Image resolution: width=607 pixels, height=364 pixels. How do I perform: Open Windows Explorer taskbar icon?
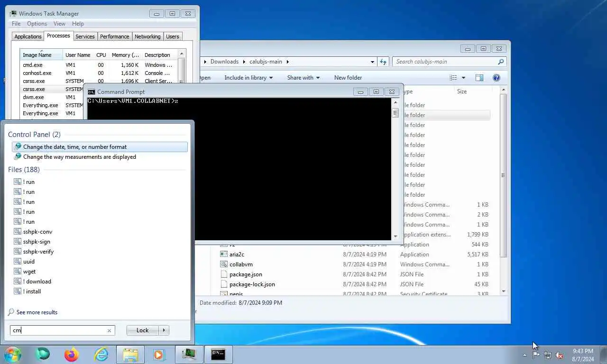click(130, 355)
